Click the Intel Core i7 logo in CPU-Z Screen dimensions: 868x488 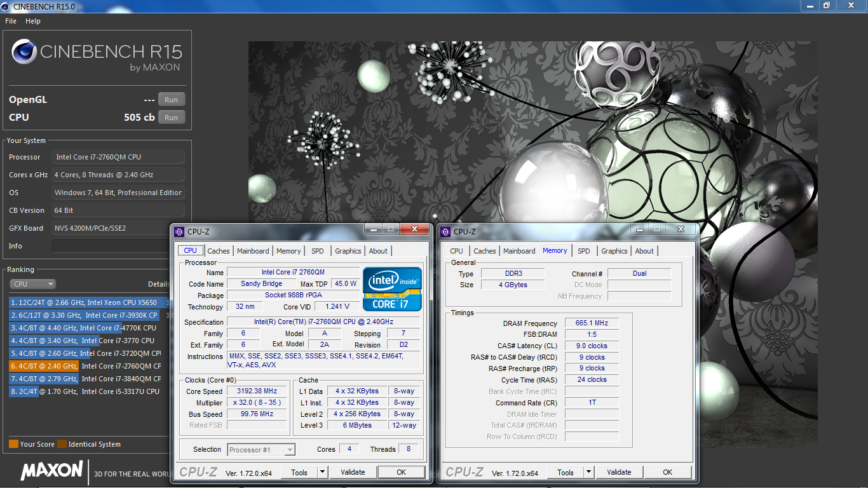click(392, 289)
